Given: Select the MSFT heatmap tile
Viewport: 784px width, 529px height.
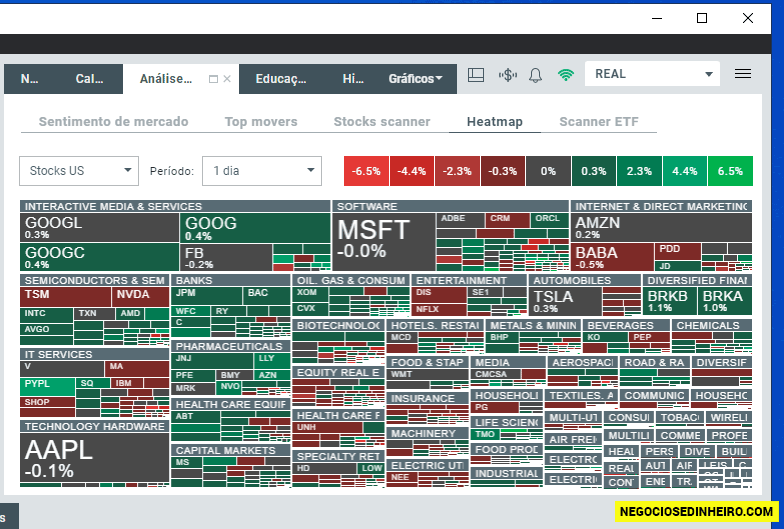Looking at the screenshot, I should click(384, 242).
